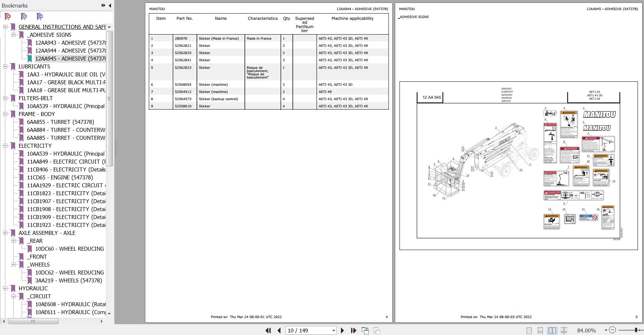Click the bookmark icon beside 11CD65 - ENGINE
The height and width of the screenshot is (335, 644).
pos(21,178)
